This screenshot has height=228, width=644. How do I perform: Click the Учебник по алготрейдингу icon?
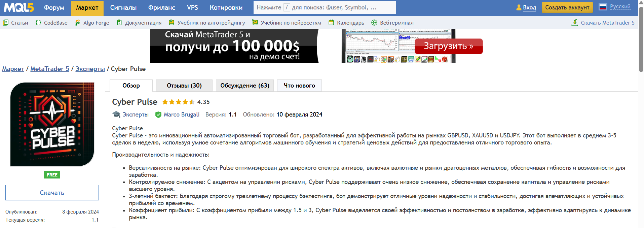[x=172, y=23]
